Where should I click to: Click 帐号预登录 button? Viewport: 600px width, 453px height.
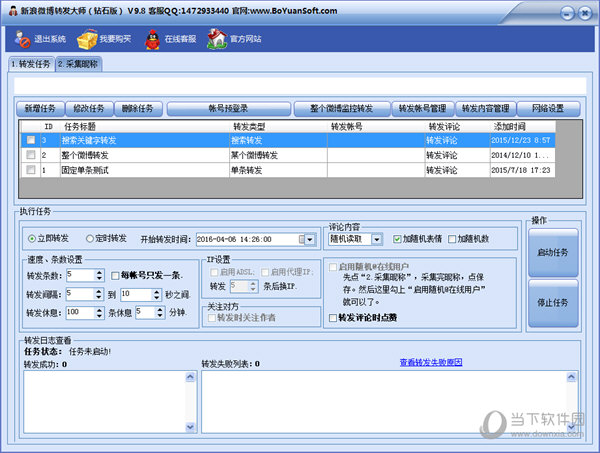click(x=228, y=109)
